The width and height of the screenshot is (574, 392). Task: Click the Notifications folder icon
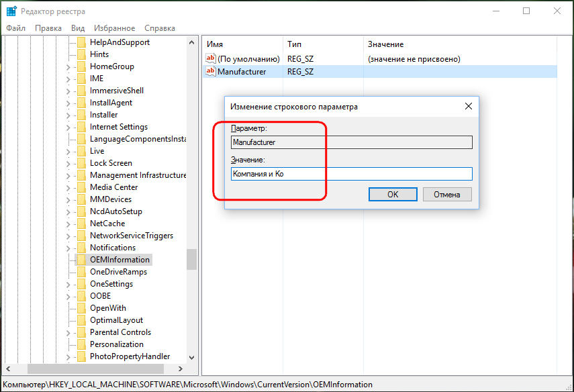(82, 248)
